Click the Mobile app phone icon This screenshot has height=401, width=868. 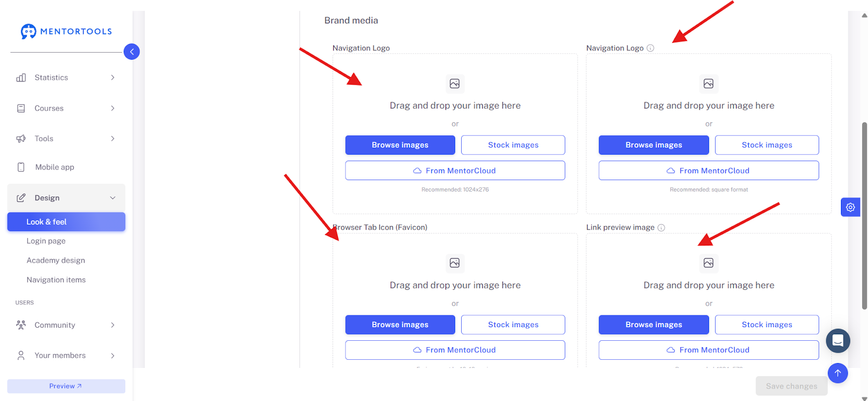pyautogui.click(x=21, y=167)
